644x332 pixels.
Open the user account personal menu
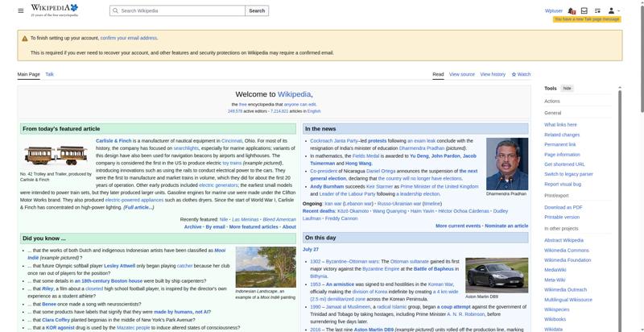point(613,10)
